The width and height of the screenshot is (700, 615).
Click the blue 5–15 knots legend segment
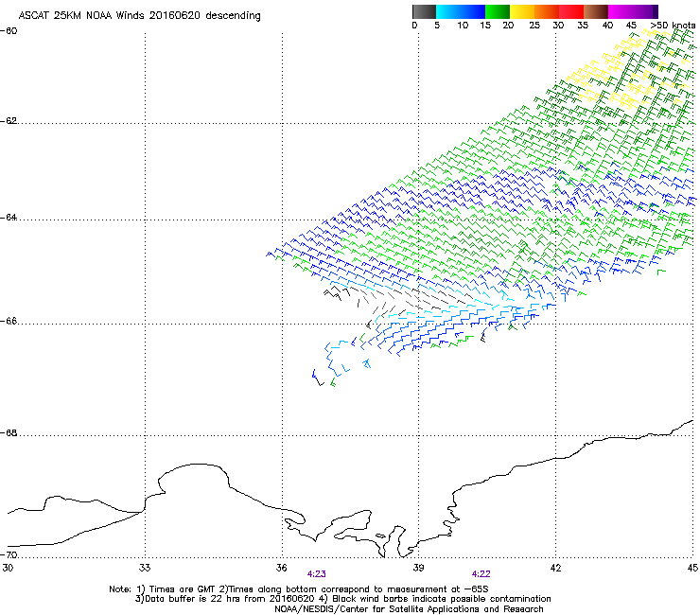click(461, 11)
